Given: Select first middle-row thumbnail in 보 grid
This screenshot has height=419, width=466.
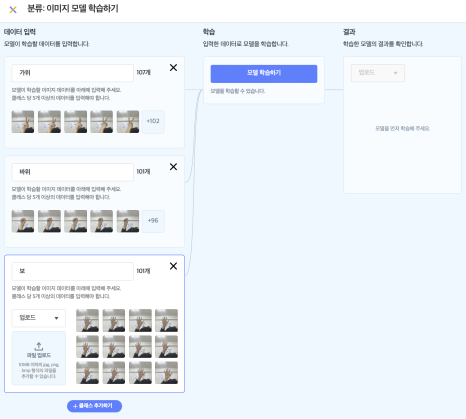Looking at the screenshot, I should (88, 347).
